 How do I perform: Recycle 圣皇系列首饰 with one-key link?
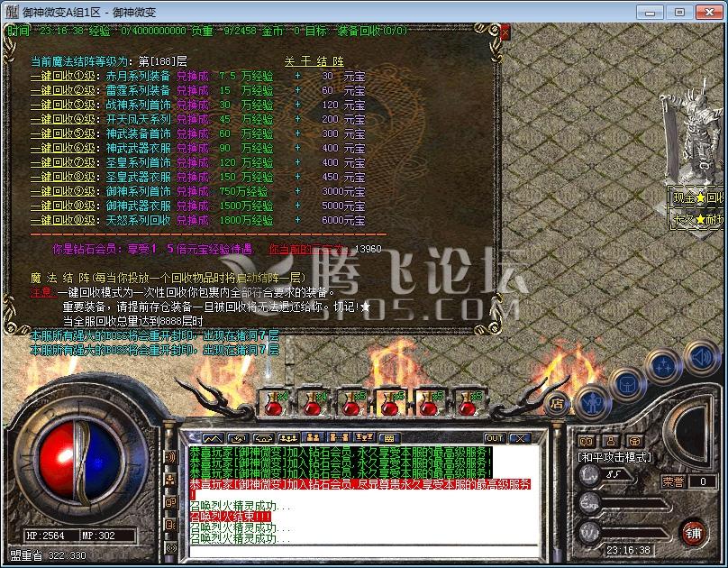(x=63, y=162)
